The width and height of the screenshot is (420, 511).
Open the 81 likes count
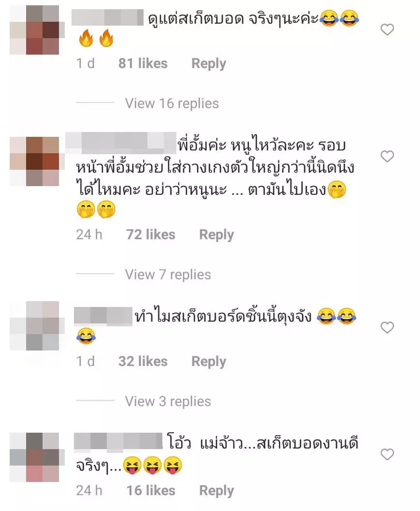pyautogui.click(x=143, y=63)
